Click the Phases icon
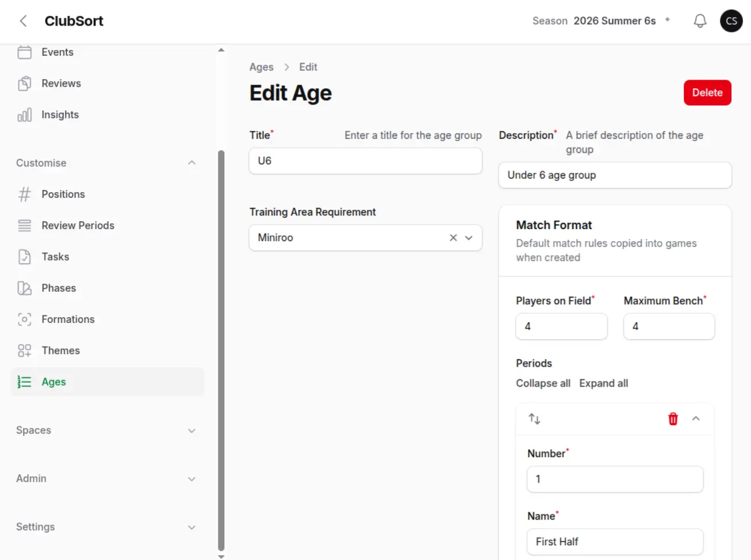The image size is (751, 560). point(24,288)
